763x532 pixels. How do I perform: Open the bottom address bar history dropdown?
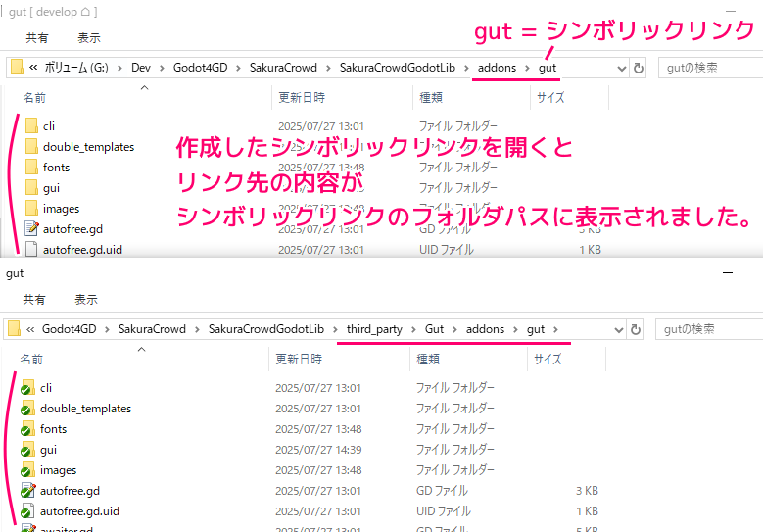click(x=618, y=330)
